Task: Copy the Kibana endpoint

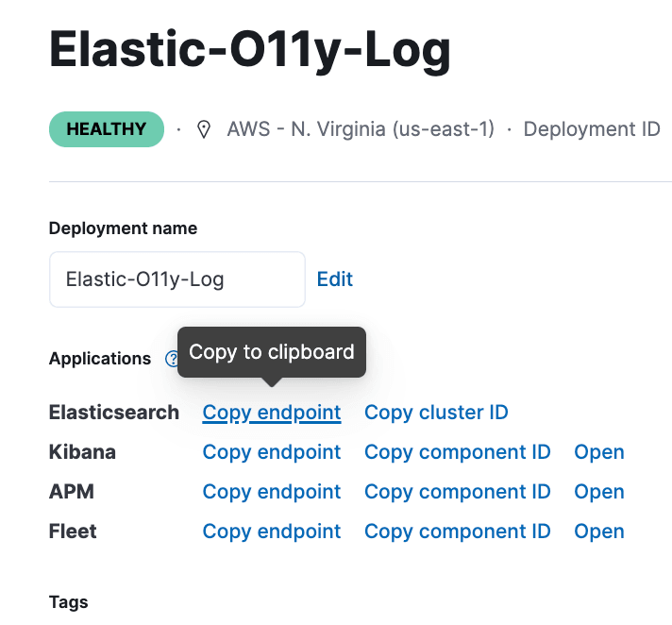Action: (x=272, y=452)
